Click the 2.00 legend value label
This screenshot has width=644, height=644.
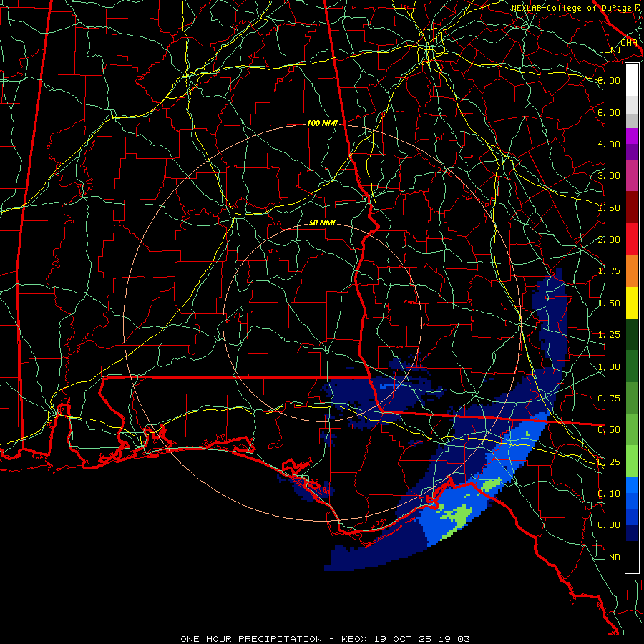click(x=609, y=240)
